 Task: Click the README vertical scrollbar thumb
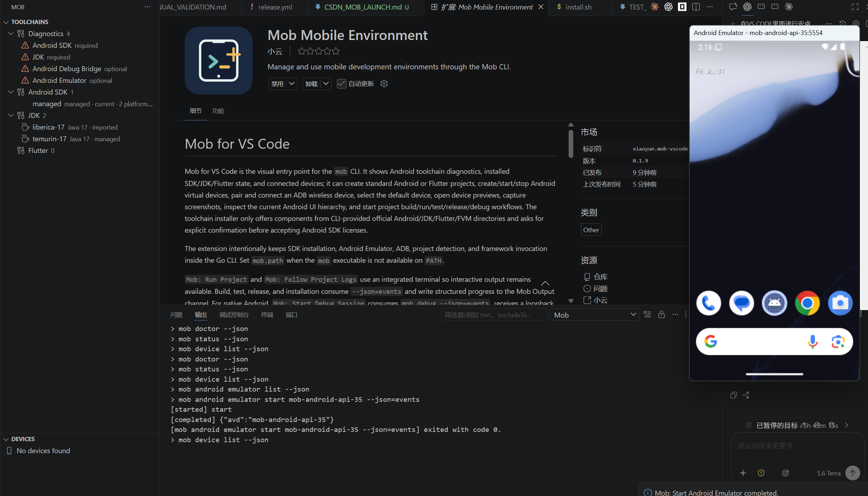[x=570, y=144]
